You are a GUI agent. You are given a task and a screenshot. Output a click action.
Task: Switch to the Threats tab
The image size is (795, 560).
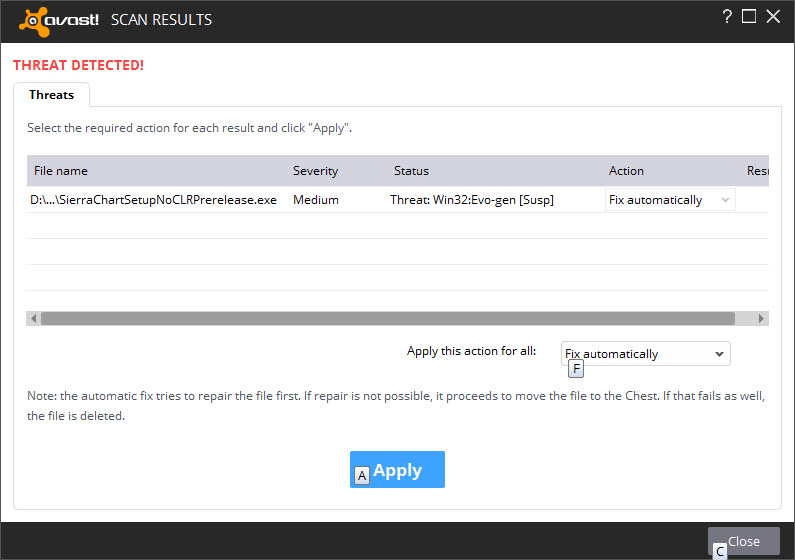[x=51, y=95]
